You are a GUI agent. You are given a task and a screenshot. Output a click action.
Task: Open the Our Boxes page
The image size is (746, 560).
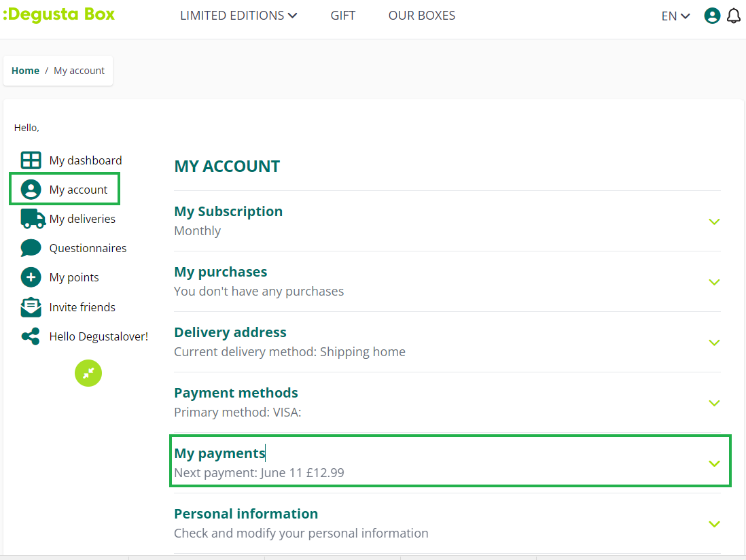click(x=422, y=16)
